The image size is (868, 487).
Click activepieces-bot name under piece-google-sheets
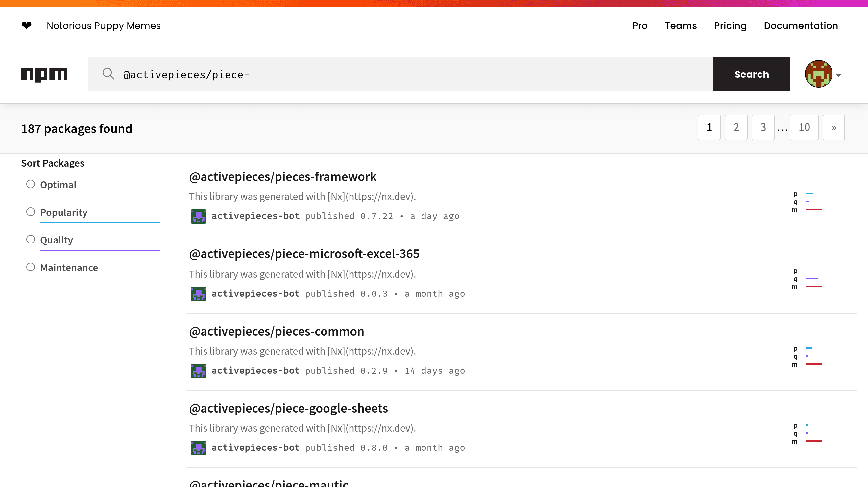pos(255,448)
